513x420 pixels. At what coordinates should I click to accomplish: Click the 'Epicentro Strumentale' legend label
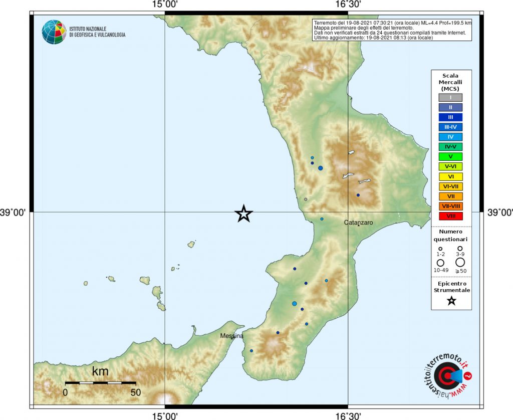pos(451,287)
